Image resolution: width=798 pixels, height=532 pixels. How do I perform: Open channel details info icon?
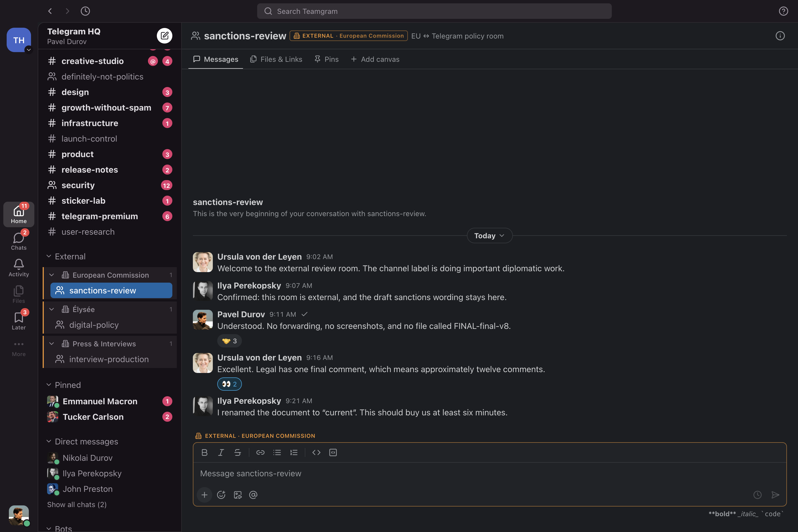click(780, 36)
